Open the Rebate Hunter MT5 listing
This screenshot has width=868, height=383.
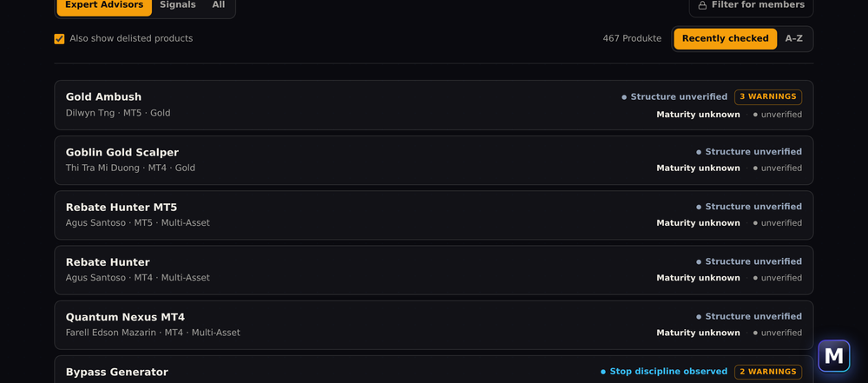coord(433,215)
